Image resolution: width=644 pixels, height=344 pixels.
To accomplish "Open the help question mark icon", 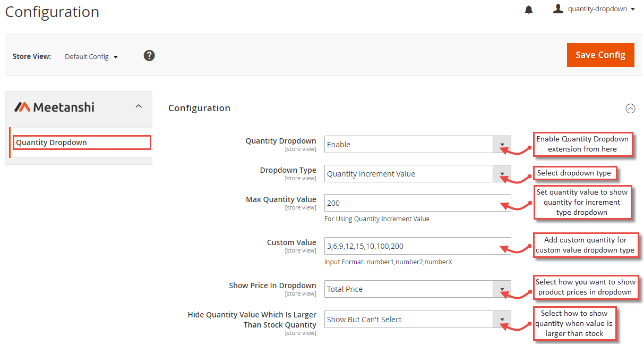I will tap(149, 55).
